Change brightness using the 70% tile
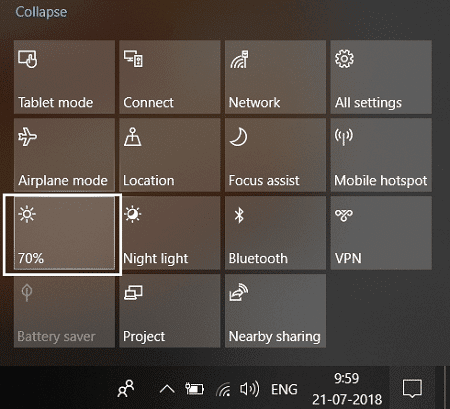 pos(64,233)
